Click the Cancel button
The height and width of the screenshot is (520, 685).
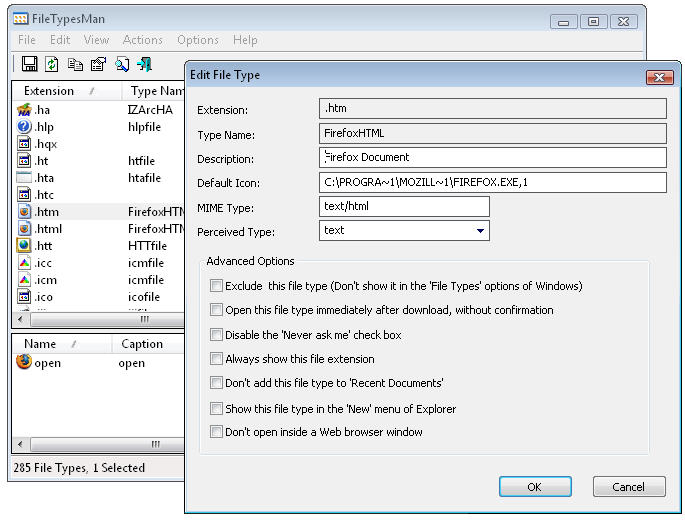click(x=629, y=487)
